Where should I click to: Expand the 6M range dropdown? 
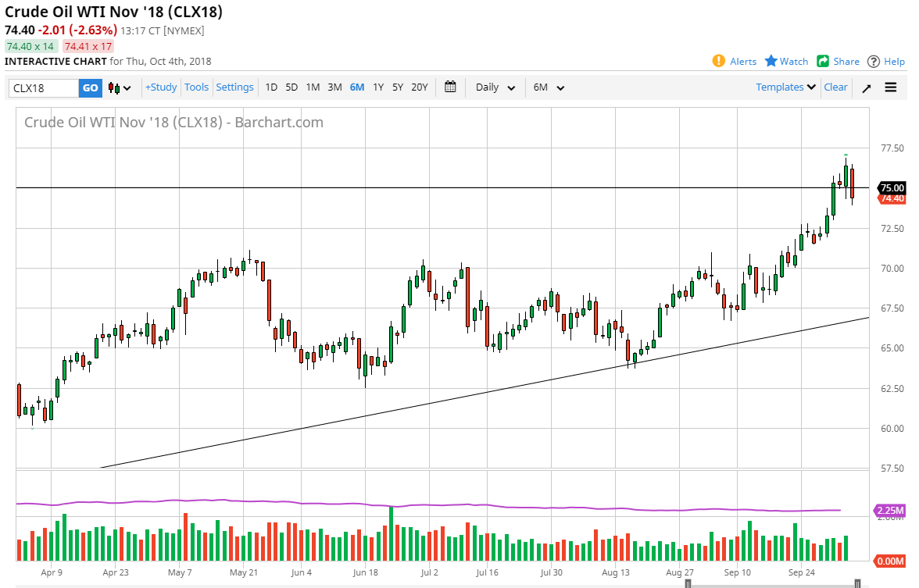pos(549,87)
